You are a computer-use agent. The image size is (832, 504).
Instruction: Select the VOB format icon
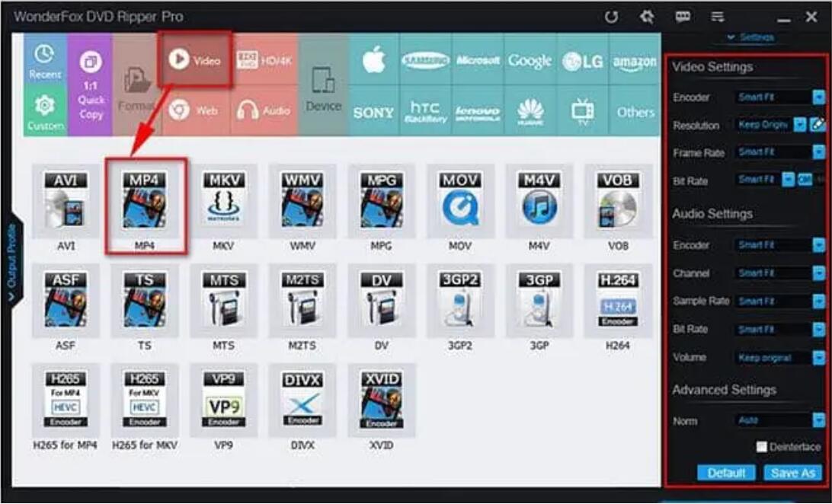[x=618, y=201]
